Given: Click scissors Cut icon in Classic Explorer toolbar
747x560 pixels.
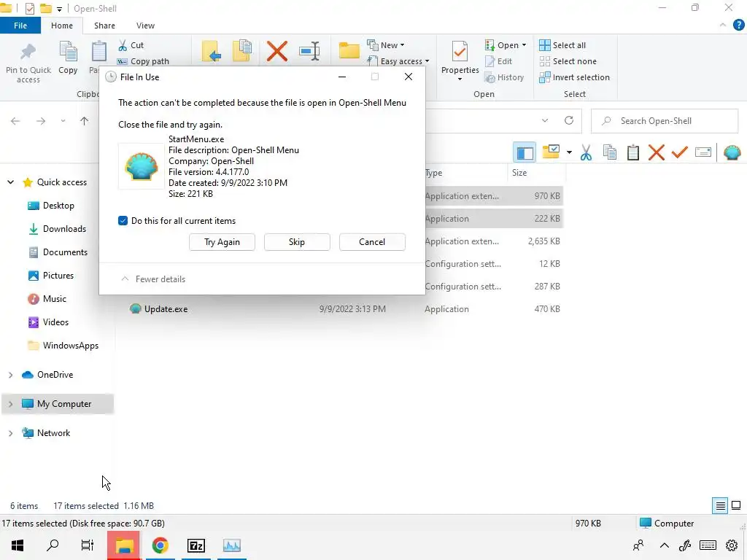Looking at the screenshot, I should (586, 153).
